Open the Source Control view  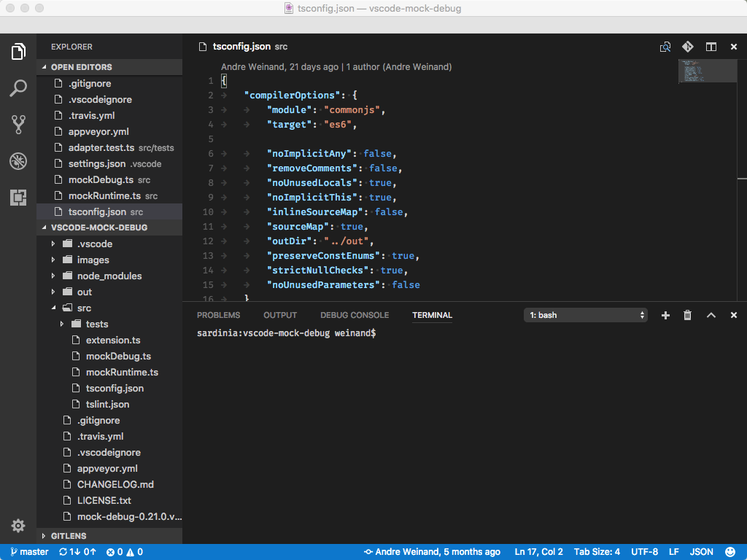[x=18, y=124]
